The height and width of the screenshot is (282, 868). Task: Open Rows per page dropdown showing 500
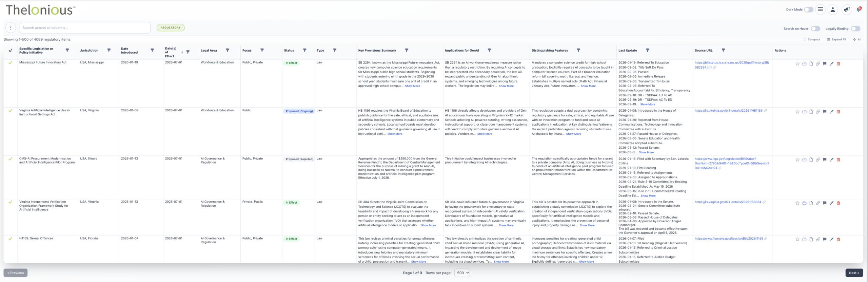[462, 273]
